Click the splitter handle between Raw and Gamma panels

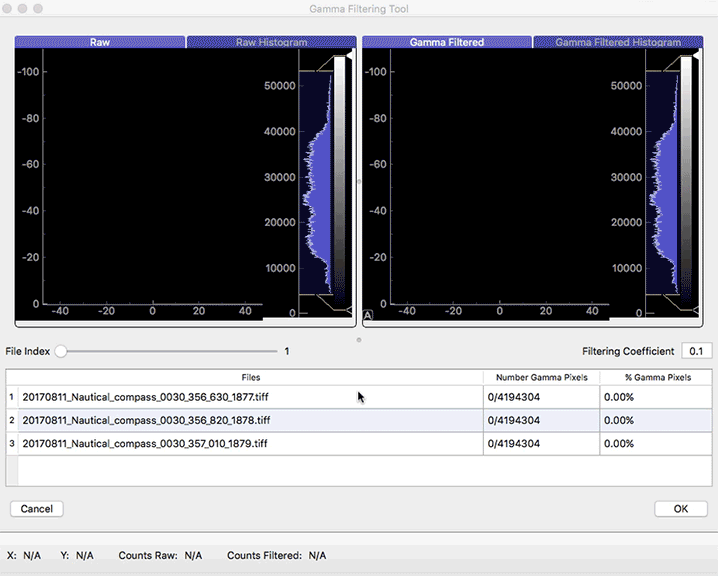point(359,182)
